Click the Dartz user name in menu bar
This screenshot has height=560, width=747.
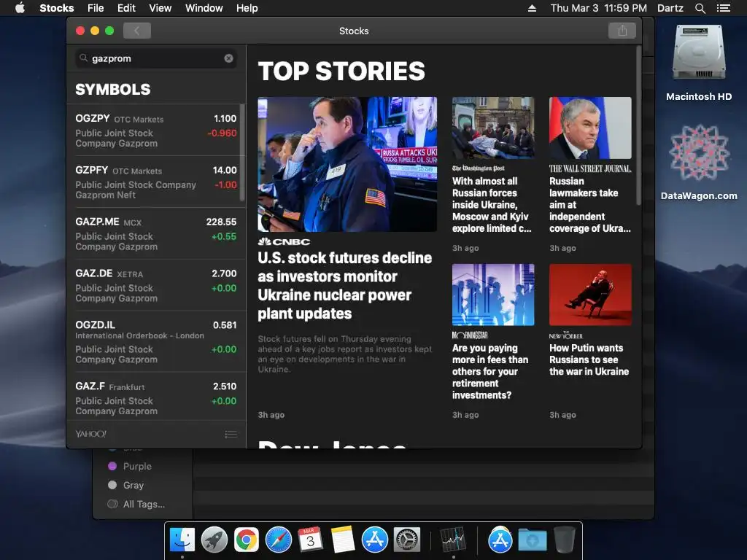(x=670, y=8)
